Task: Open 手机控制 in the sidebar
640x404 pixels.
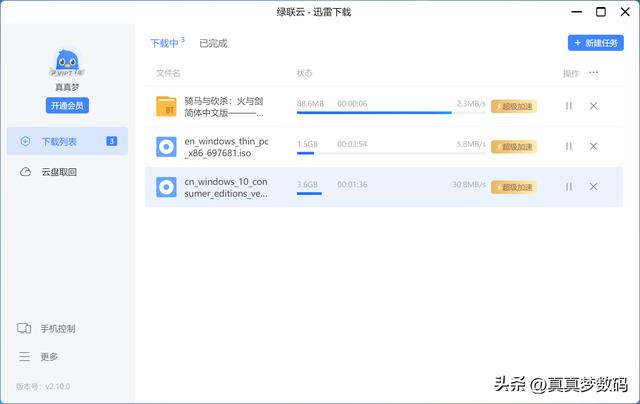Action: coord(58,329)
